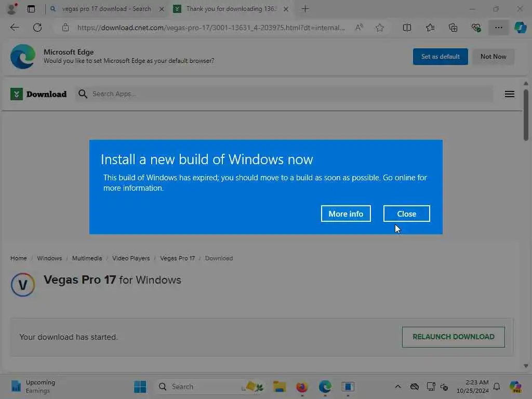The width and height of the screenshot is (532, 399).
Task: Open Browser essentials heart icon
Action: 476,28
